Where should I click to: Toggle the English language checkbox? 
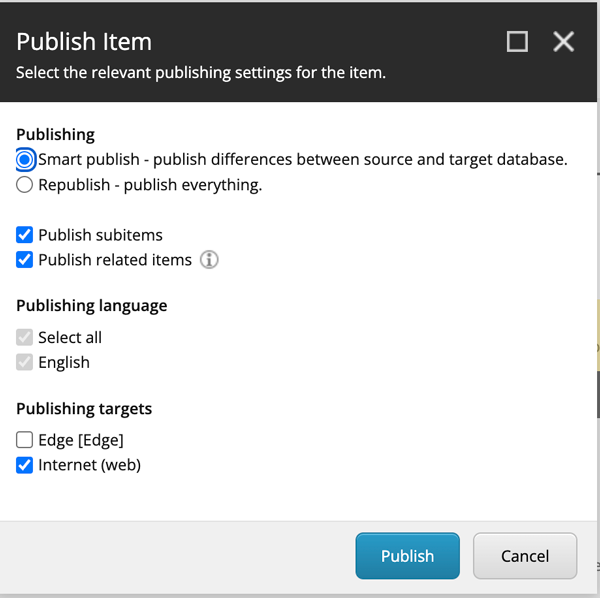pyautogui.click(x=25, y=362)
